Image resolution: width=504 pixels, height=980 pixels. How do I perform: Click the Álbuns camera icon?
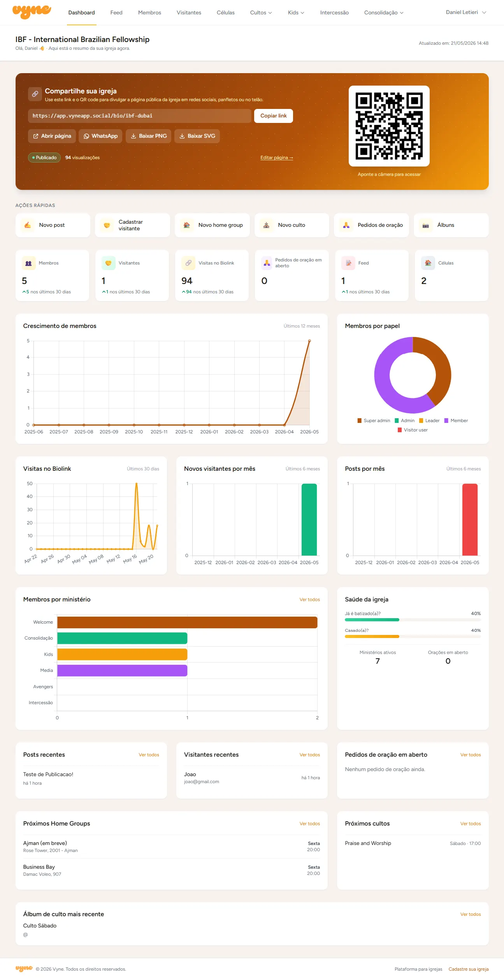[x=426, y=225]
